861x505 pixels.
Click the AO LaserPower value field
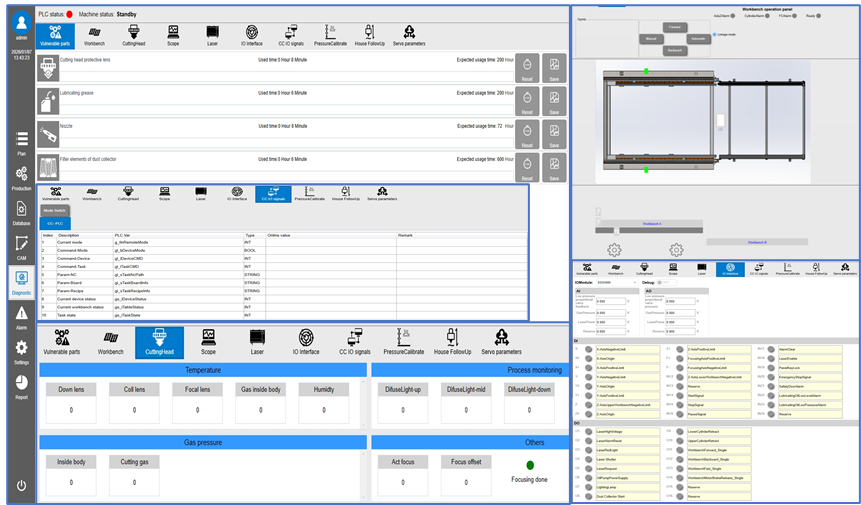[680, 322]
